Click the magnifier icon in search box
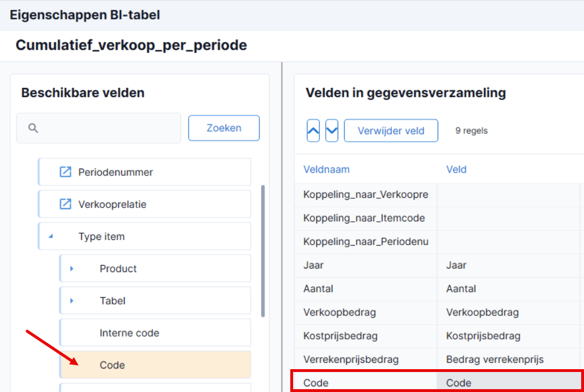584x392 pixels. pyautogui.click(x=33, y=128)
